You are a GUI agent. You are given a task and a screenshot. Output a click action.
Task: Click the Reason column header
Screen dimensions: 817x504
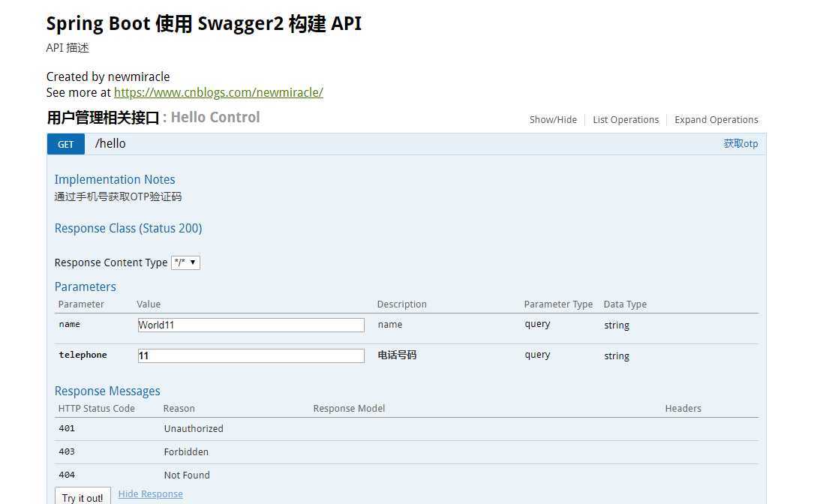point(179,408)
